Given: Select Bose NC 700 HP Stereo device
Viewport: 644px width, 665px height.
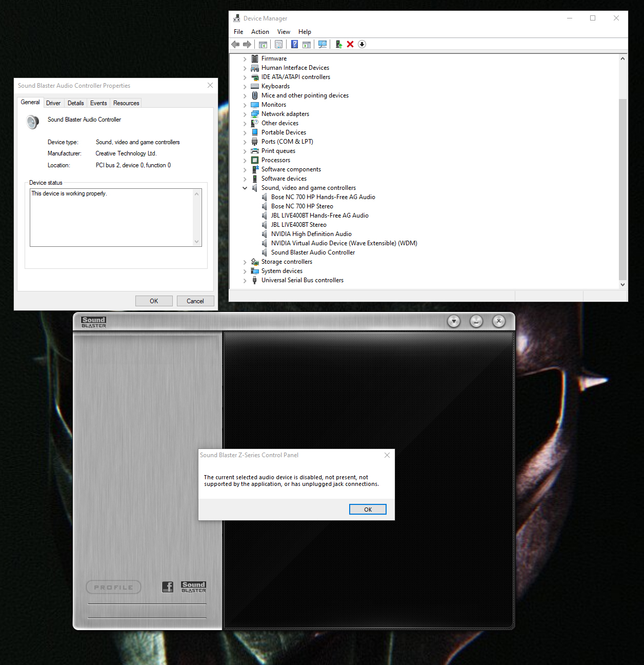Looking at the screenshot, I should point(302,206).
